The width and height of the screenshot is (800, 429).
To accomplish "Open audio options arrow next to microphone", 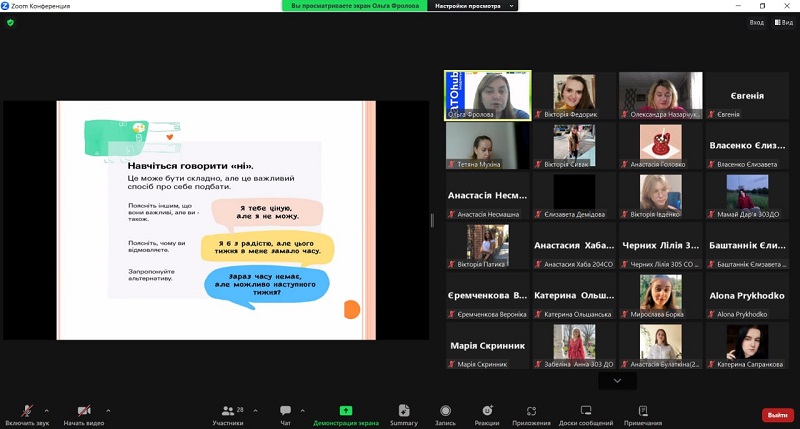I will coord(51,410).
